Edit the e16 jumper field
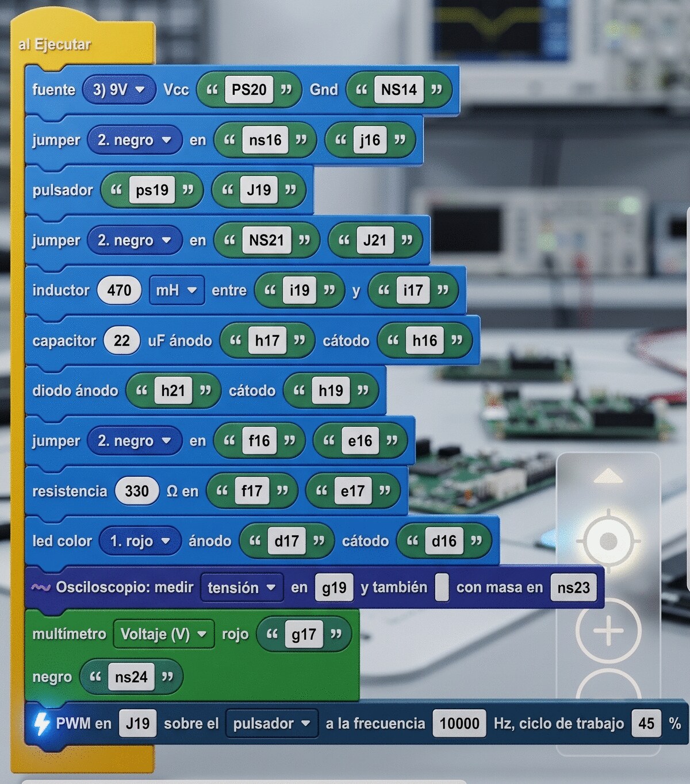Screen dimensions: 690x784 [360, 441]
